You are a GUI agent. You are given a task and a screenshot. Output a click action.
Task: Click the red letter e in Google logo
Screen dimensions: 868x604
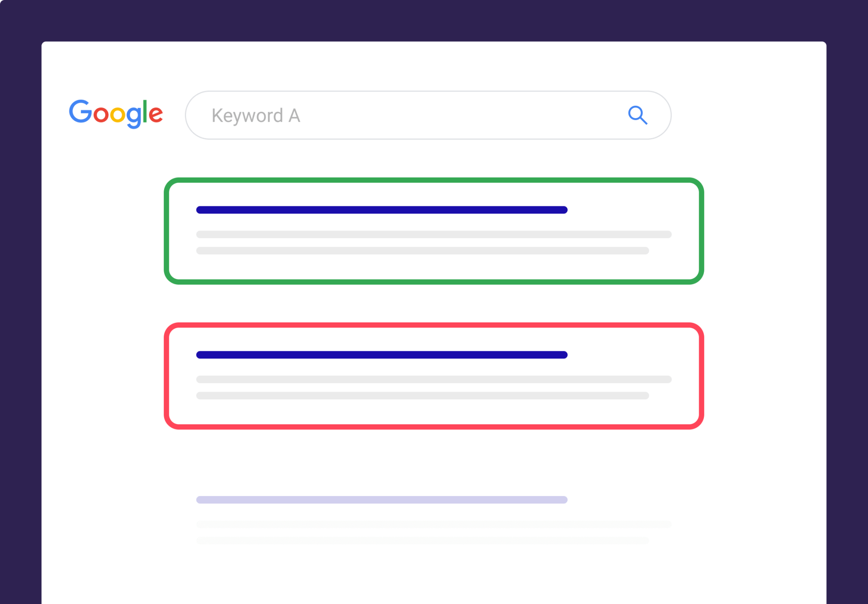(156, 114)
